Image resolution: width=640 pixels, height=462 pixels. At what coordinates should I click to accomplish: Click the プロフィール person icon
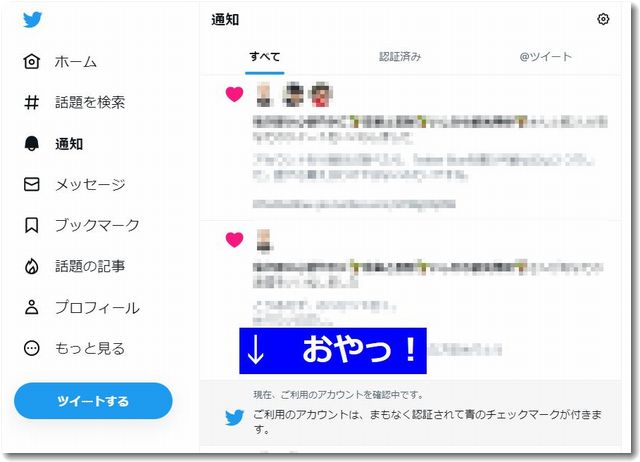click(32, 307)
